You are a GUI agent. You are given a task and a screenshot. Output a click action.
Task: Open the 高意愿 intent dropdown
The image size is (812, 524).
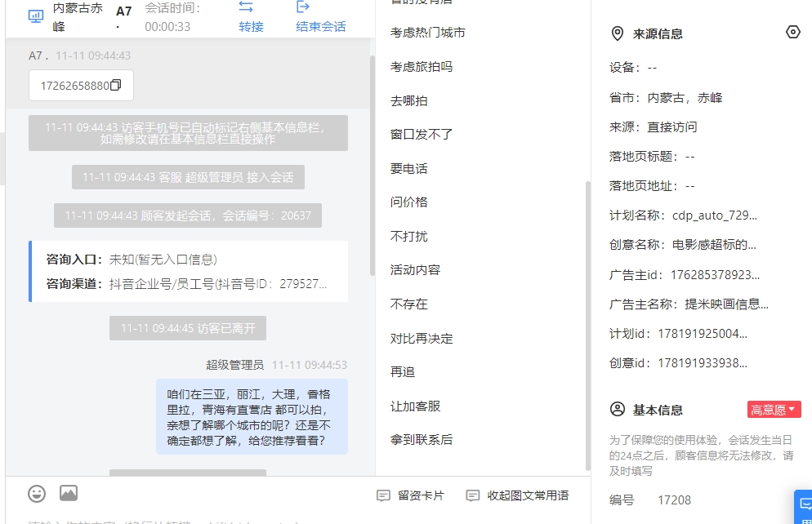tap(774, 410)
